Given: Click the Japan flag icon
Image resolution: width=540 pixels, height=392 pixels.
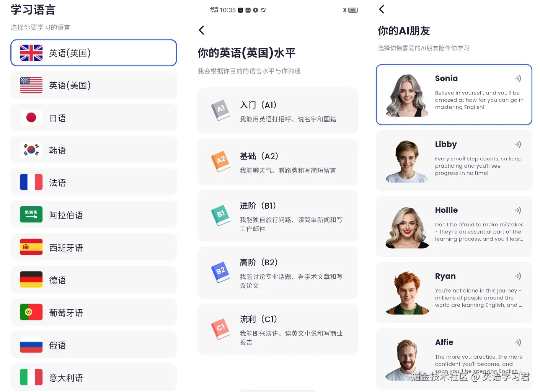Looking at the screenshot, I should pos(31,118).
